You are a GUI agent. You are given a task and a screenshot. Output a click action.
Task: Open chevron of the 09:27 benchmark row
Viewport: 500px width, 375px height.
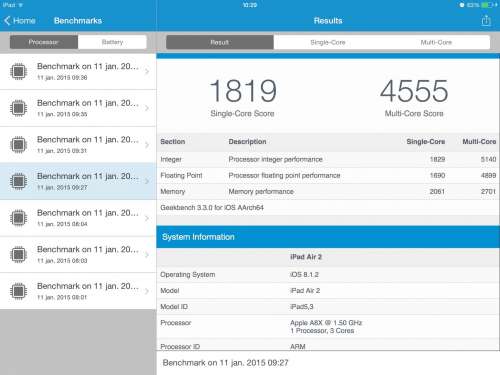(147, 181)
